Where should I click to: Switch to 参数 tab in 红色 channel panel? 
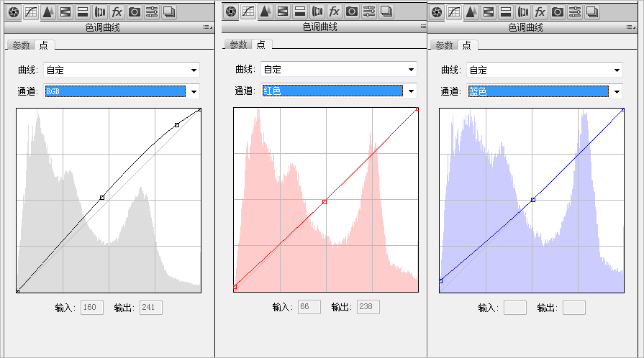point(238,45)
